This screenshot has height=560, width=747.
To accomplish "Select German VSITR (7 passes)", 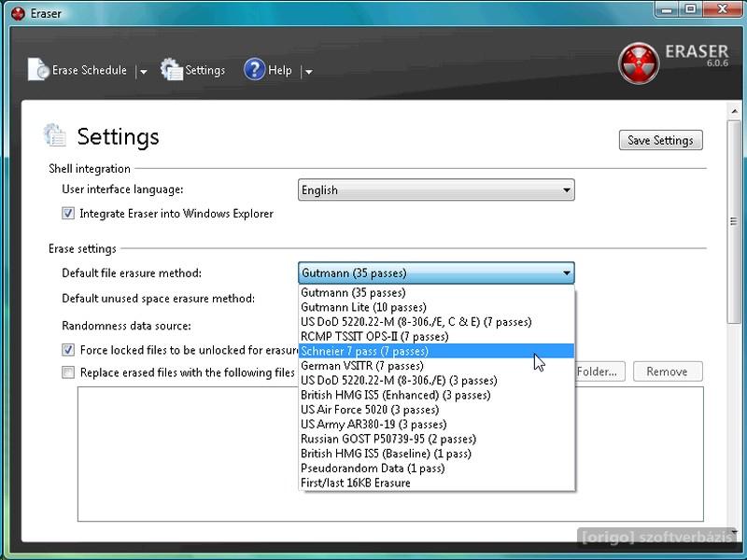I will pos(436,366).
